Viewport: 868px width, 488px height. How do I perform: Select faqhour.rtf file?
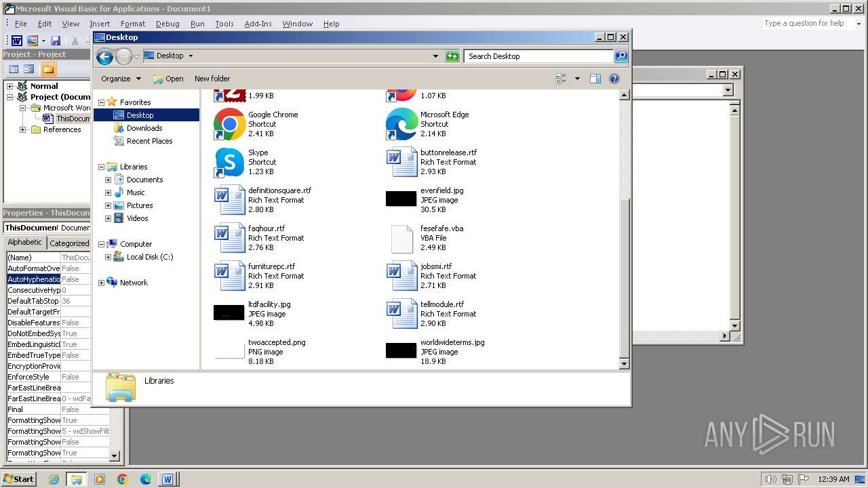point(260,238)
